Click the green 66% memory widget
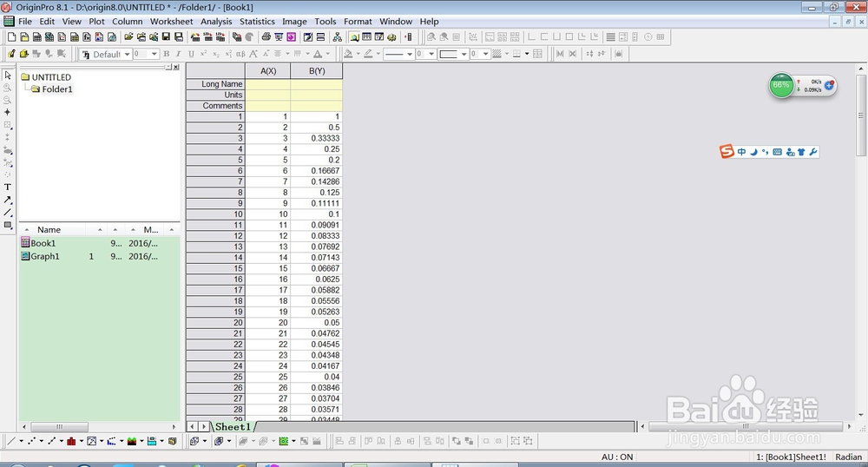868x467 pixels. (782, 86)
